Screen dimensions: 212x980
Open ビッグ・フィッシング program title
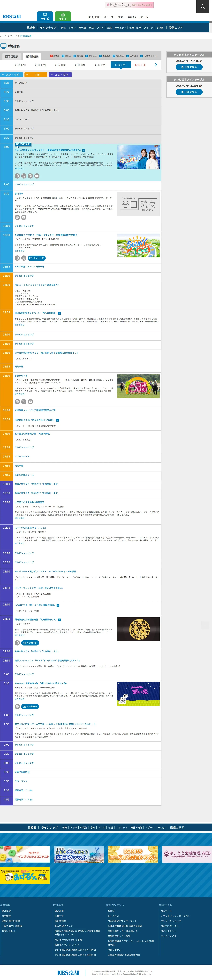click(39, 588)
